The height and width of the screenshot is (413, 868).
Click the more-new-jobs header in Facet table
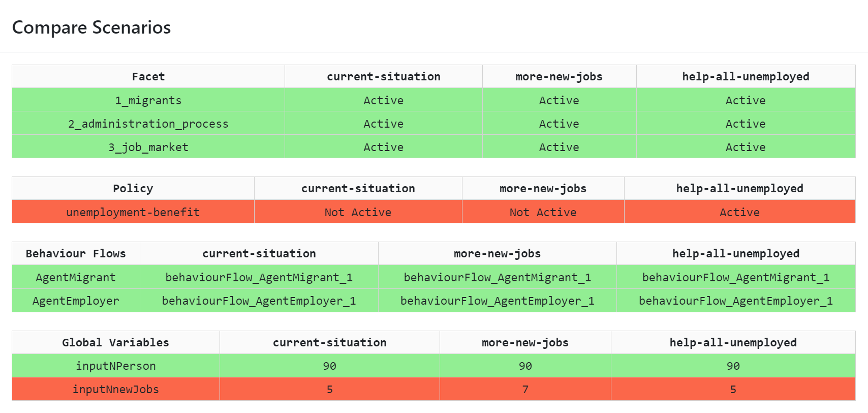559,77
